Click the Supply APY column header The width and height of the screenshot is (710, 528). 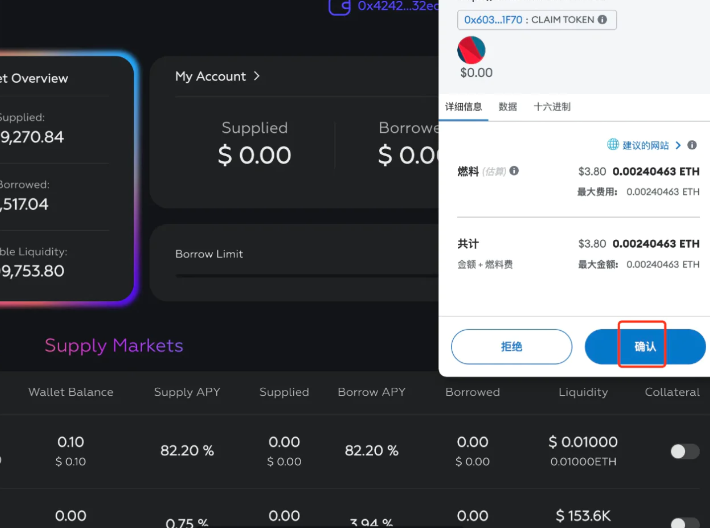point(187,392)
